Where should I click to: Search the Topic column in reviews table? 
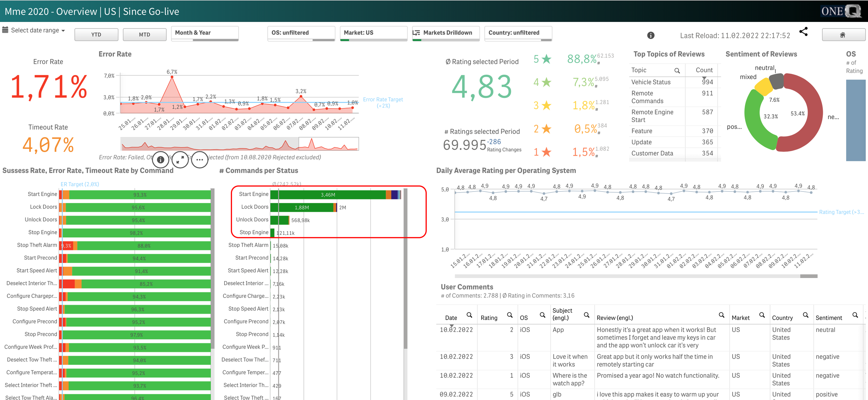(677, 71)
